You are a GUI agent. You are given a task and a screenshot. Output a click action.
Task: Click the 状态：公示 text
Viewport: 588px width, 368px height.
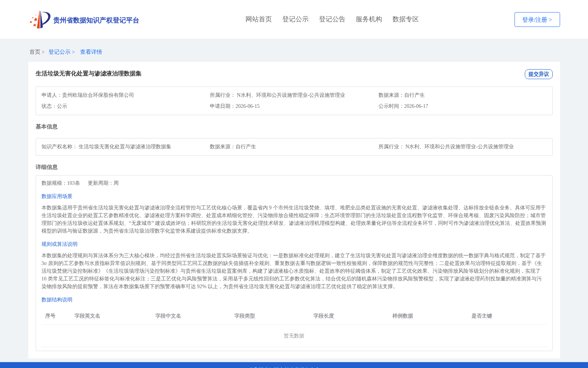point(54,106)
